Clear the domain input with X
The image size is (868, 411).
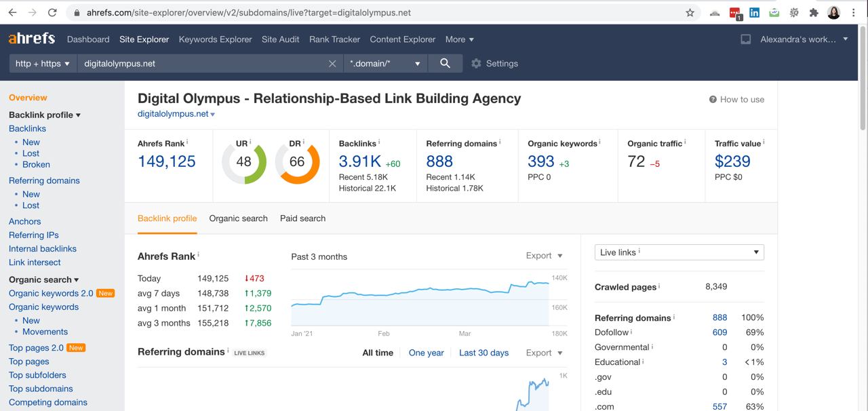point(332,64)
